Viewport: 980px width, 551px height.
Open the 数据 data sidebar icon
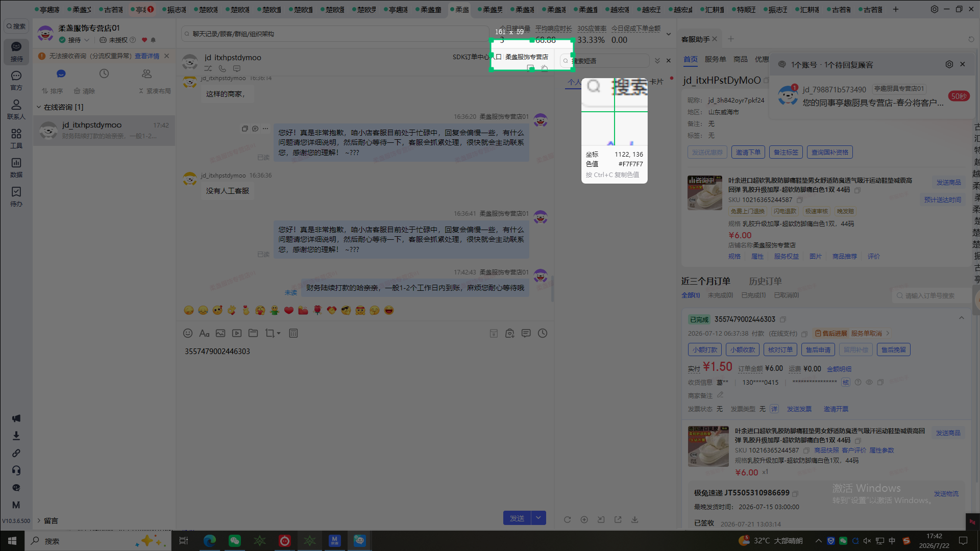pyautogui.click(x=16, y=167)
